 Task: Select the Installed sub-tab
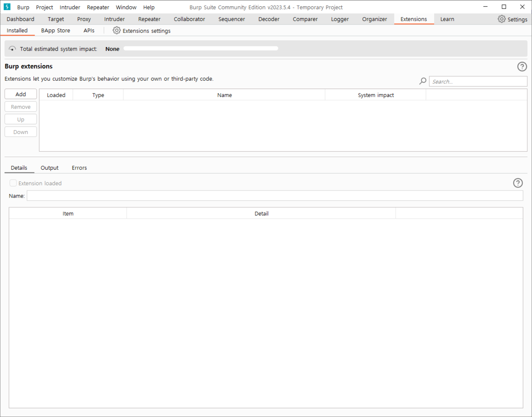pyautogui.click(x=17, y=31)
